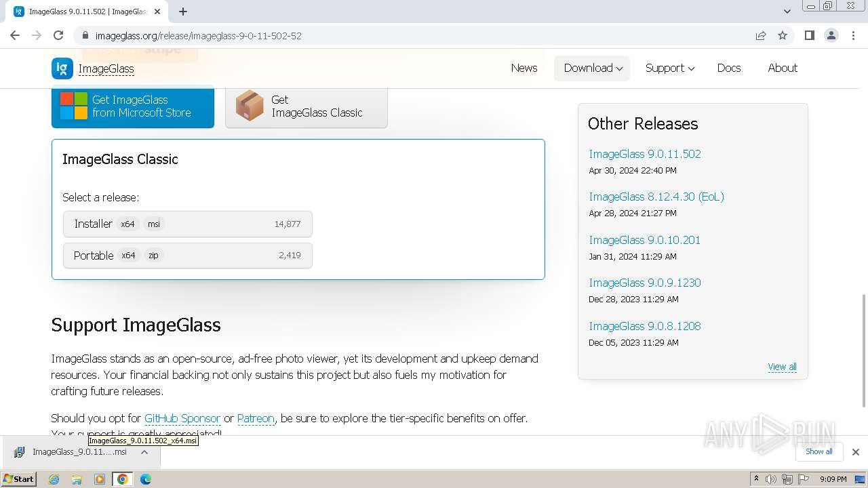Click the volume speaker tray icon

click(771, 479)
